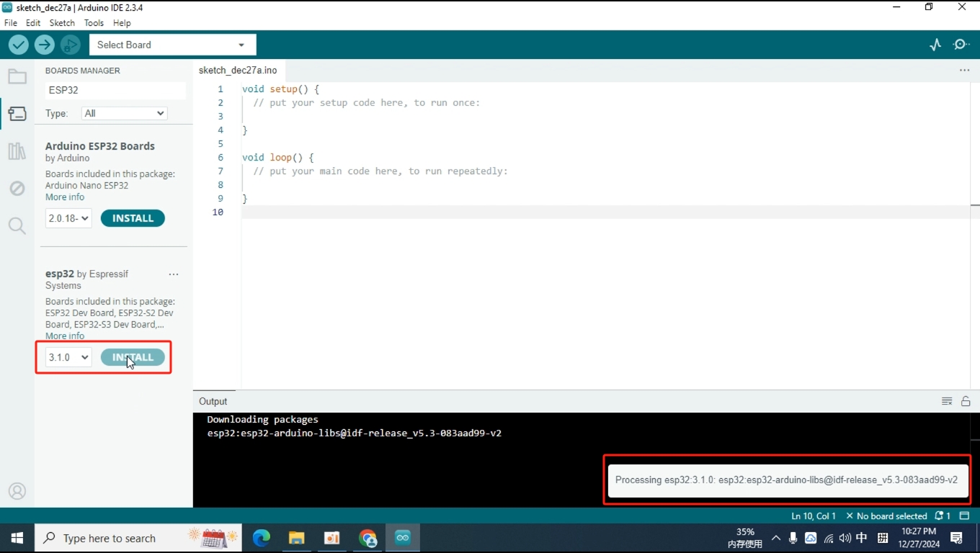Click the Upload arrow button

(x=45, y=45)
